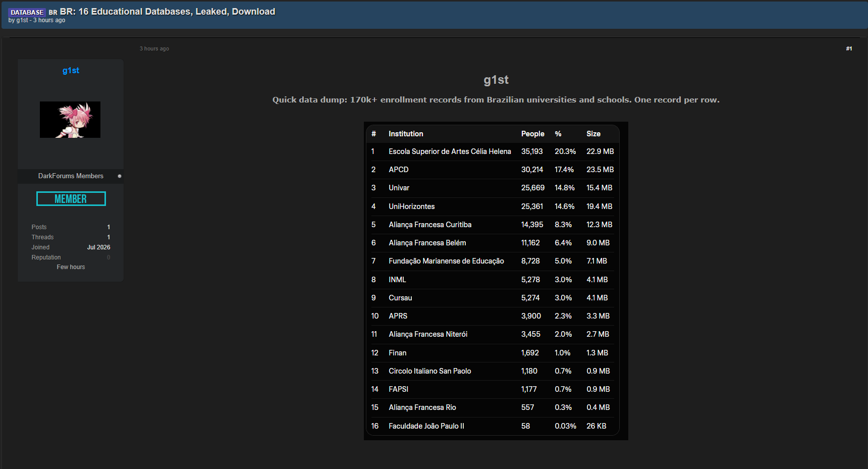Click the 23.5 MB size value

[x=600, y=170]
